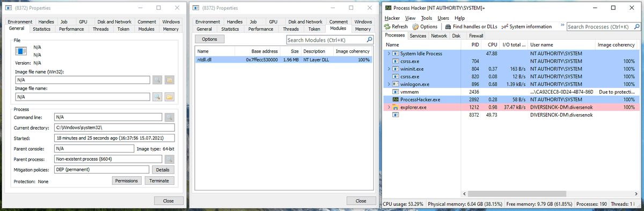Image resolution: width=644 pixels, height=211 pixels.
Task: Click the Permissions button
Action: click(x=127, y=180)
